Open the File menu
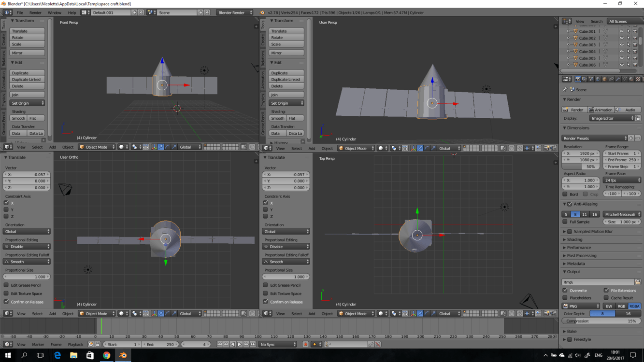 [20, 13]
